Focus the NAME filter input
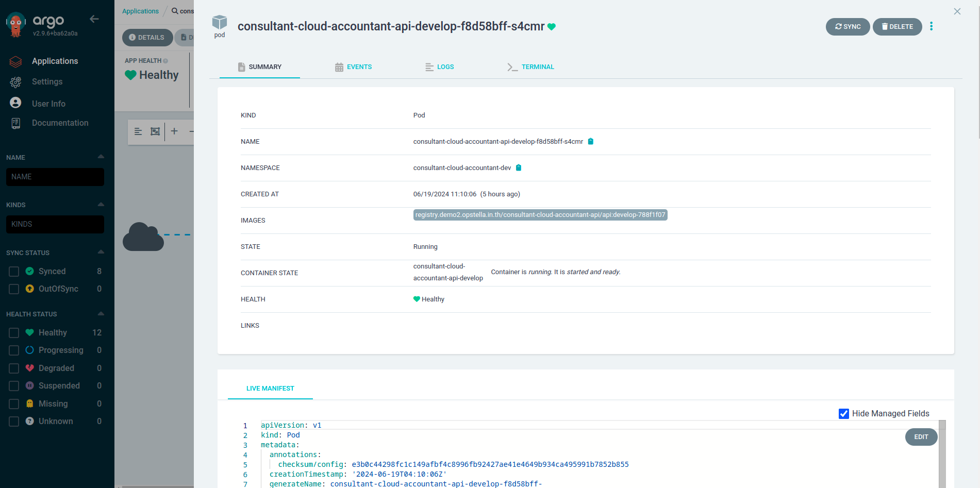The height and width of the screenshot is (488, 980). coord(55,177)
